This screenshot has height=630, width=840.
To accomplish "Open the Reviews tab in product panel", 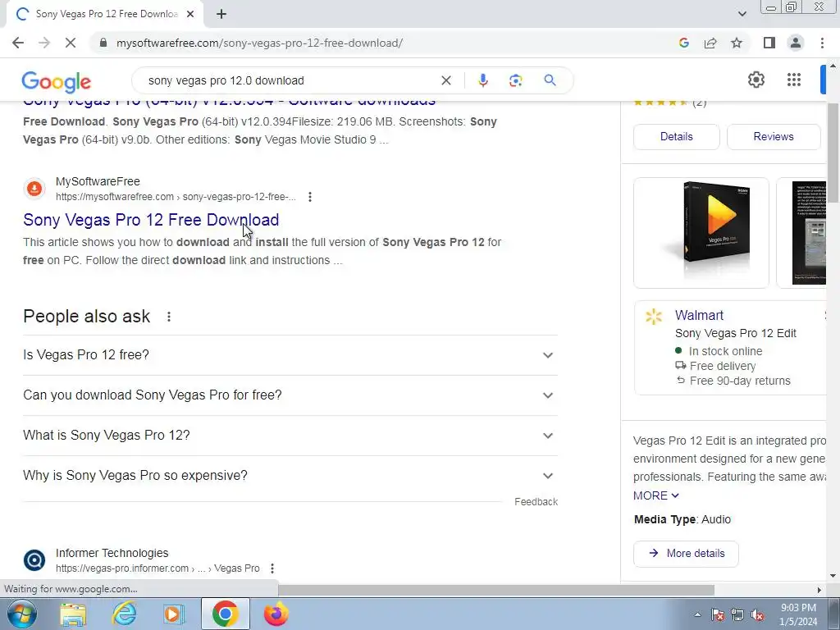I will [x=773, y=137].
